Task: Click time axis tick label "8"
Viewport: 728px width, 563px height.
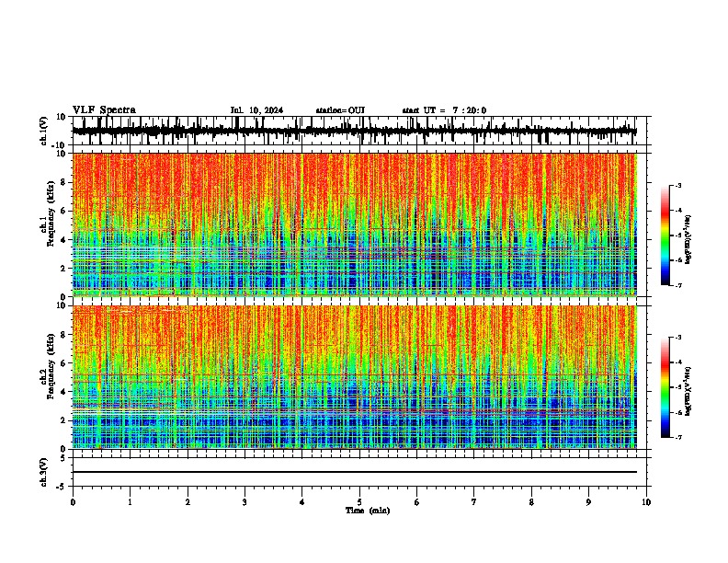Action: coord(531,502)
